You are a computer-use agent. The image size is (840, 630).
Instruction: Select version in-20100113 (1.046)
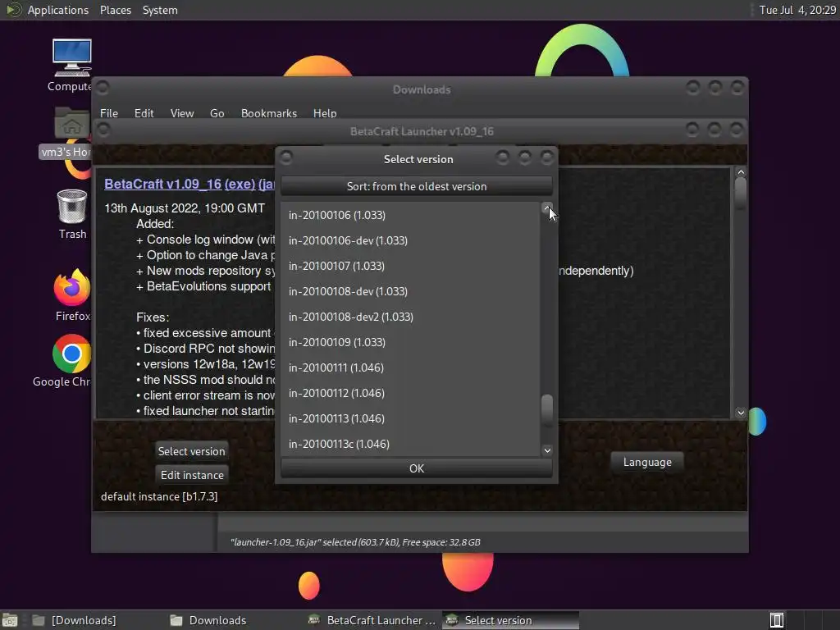(x=410, y=418)
